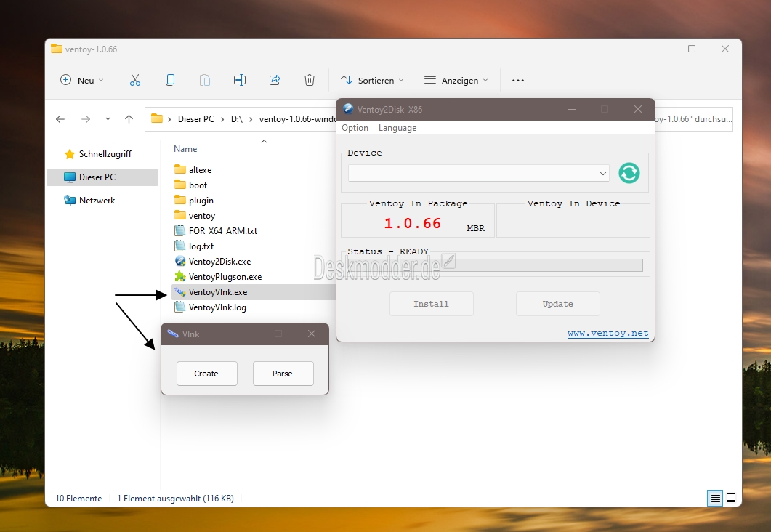
Task: Click the Rename icon in Explorer toolbar
Action: pos(240,80)
